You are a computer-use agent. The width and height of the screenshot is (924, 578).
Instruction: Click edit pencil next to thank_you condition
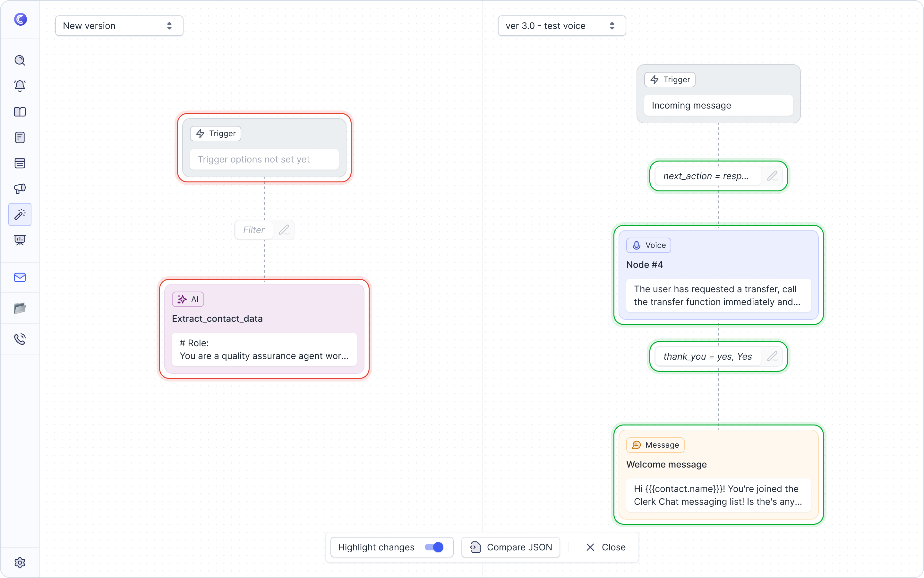[x=772, y=356]
